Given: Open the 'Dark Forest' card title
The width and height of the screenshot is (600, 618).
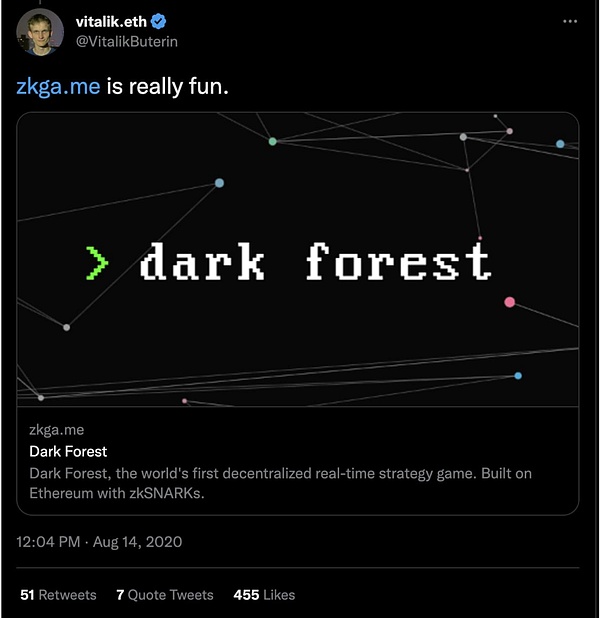Looking at the screenshot, I should coord(68,451).
